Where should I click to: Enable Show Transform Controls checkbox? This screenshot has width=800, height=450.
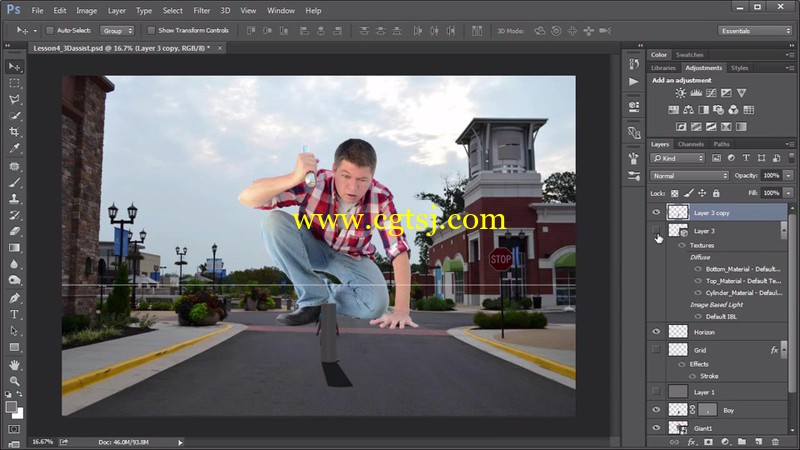tap(151, 31)
